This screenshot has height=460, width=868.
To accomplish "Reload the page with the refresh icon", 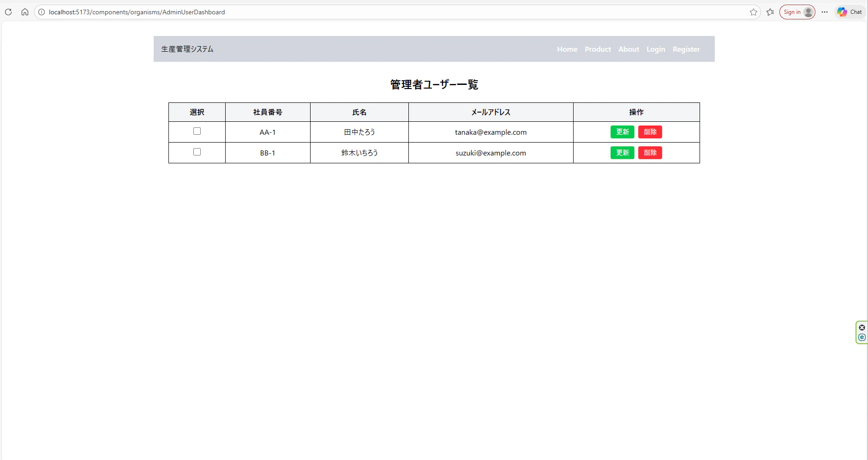I will pos(8,12).
